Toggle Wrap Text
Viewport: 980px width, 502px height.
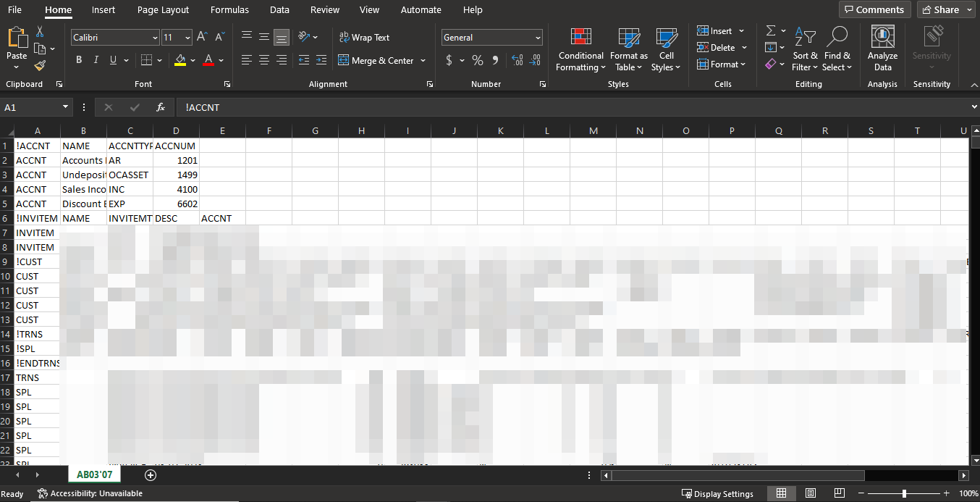pos(364,37)
